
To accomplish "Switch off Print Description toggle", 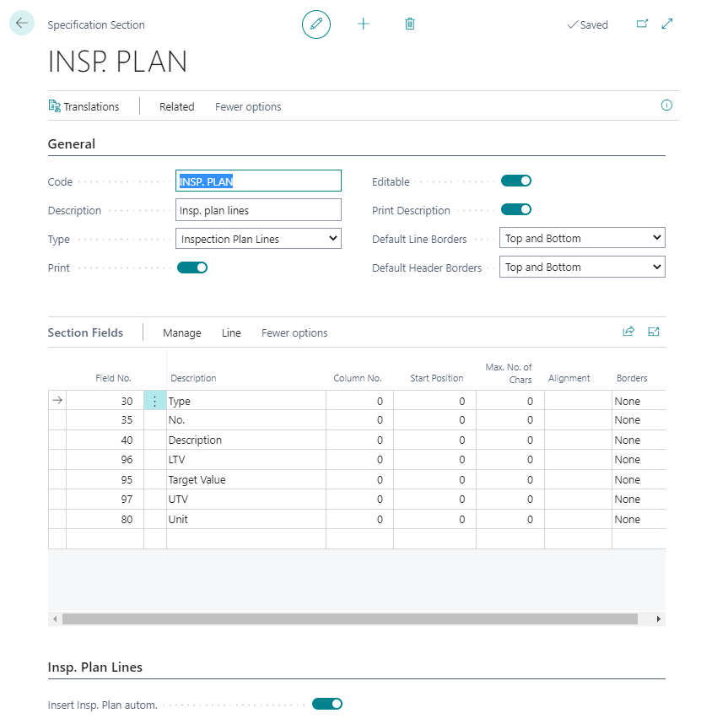I will (x=515, y=209).
